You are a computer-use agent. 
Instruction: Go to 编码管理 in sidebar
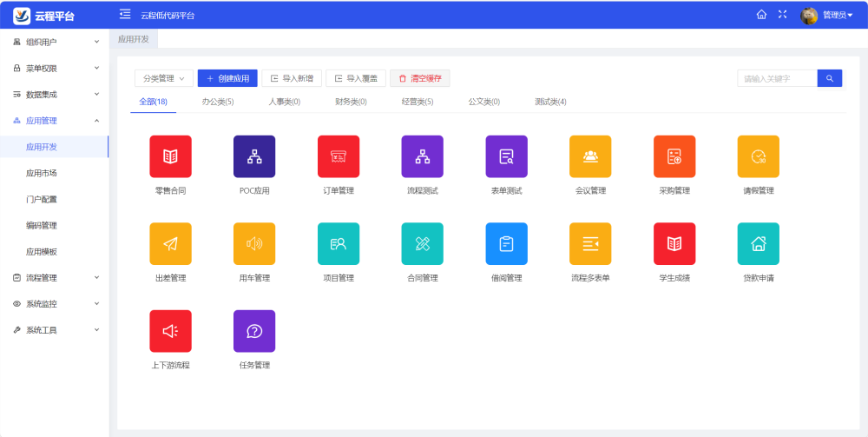pos(54,225)
